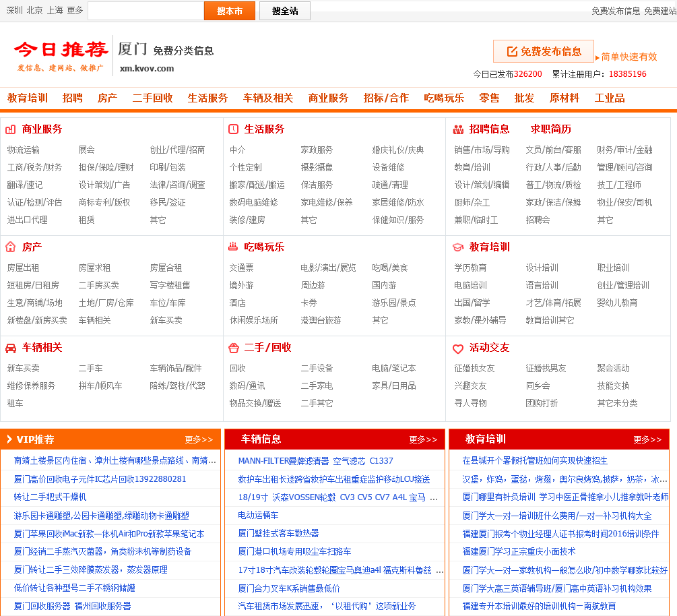677x616 pixels.
Task: Click the 房产 house icon
Action: [10, 247]
